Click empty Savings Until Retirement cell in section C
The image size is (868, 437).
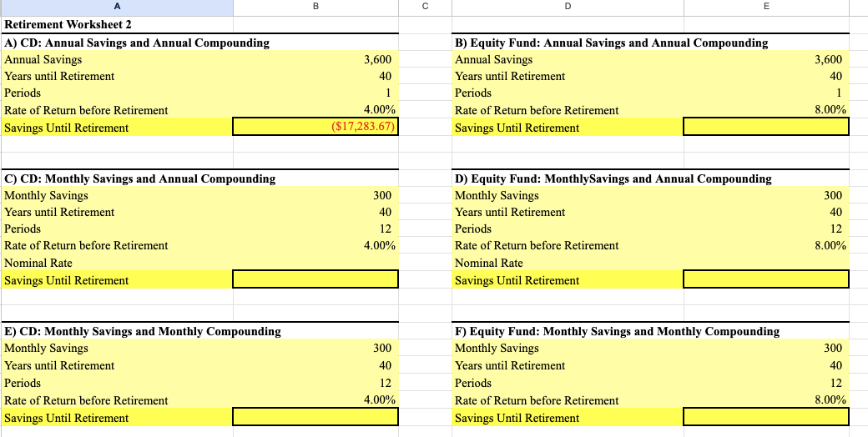tap(315, 279)
